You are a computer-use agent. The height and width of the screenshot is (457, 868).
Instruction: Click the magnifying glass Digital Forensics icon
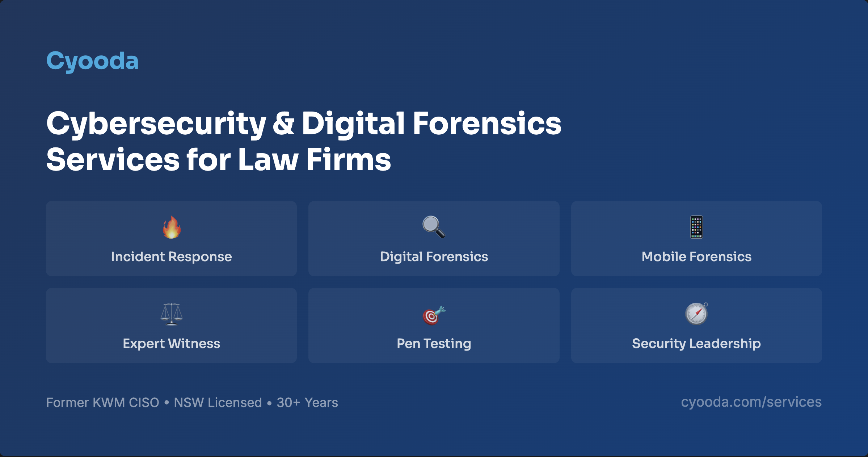[x=434, y=227]
